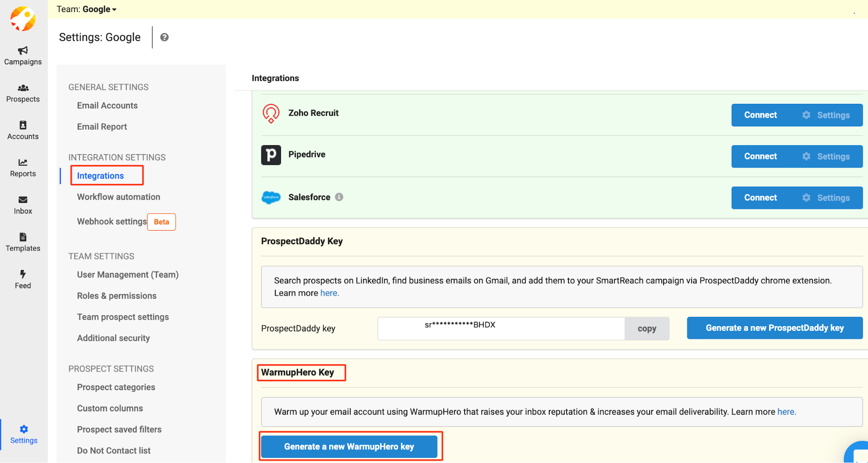Click the 'GENERAL SETTINGS' section label

click(109, 87)
